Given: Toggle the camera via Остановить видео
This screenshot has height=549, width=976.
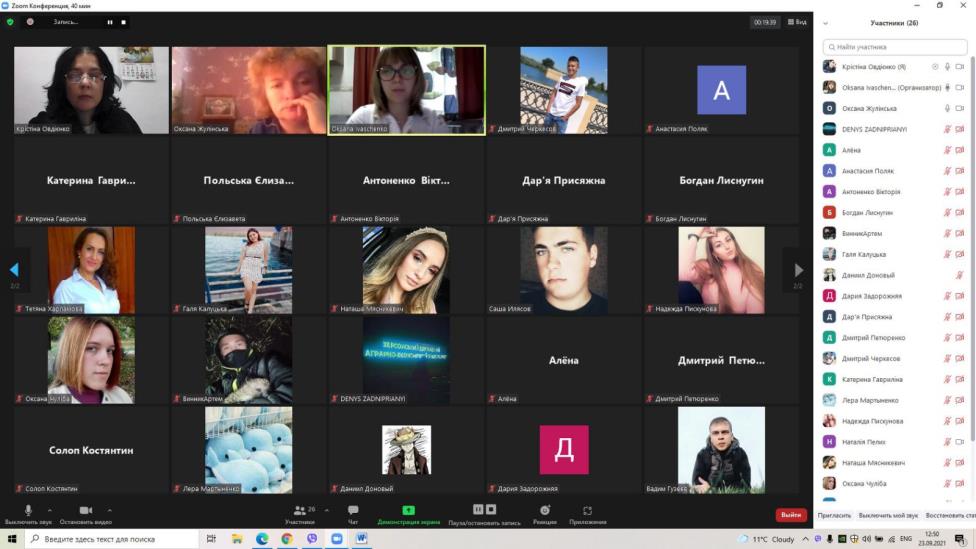Looking at the screenshot, I should pos(86,515).
